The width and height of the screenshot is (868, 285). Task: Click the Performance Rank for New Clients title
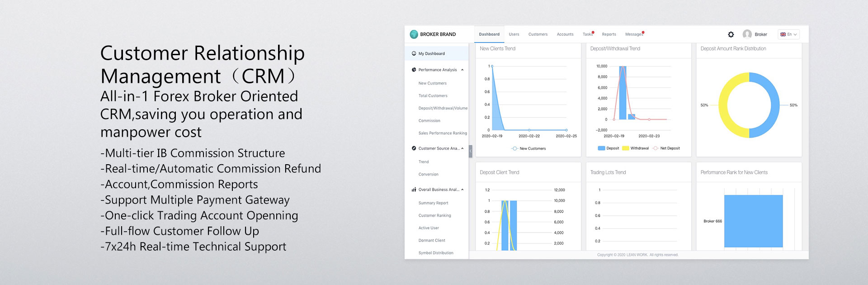click(734, 172)
